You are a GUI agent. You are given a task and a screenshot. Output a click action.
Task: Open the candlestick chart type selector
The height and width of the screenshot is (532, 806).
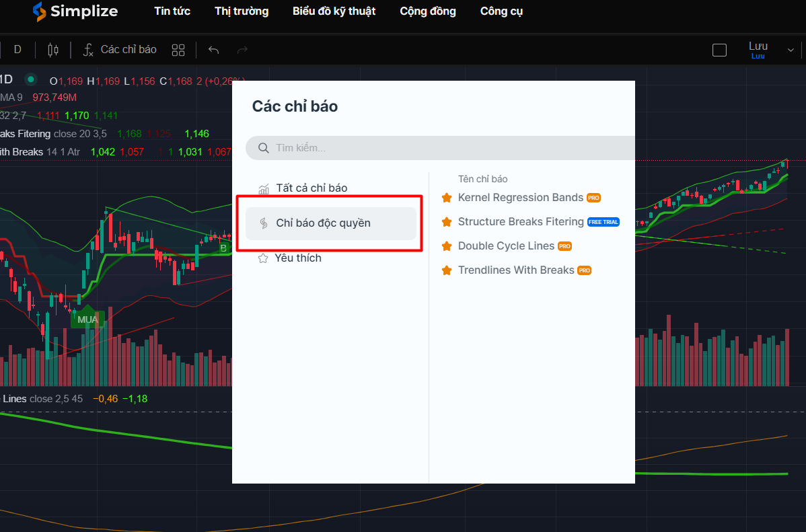(53, 50)
